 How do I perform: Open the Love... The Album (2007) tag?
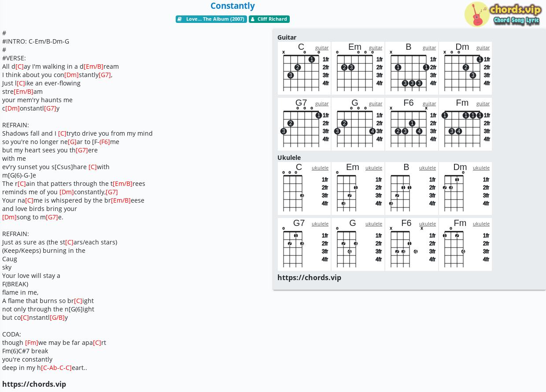click(x=211, y=19)
